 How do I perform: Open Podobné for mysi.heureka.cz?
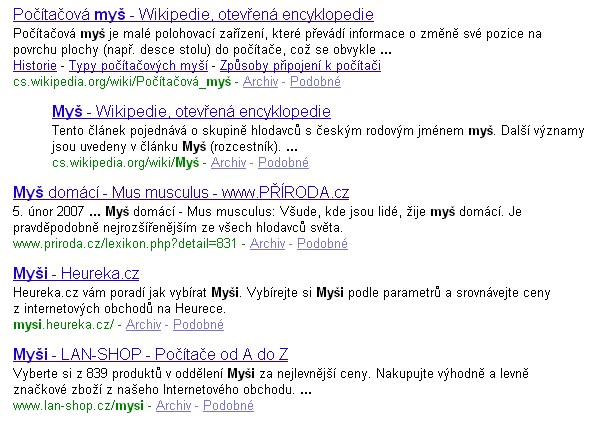pos(198,324)
